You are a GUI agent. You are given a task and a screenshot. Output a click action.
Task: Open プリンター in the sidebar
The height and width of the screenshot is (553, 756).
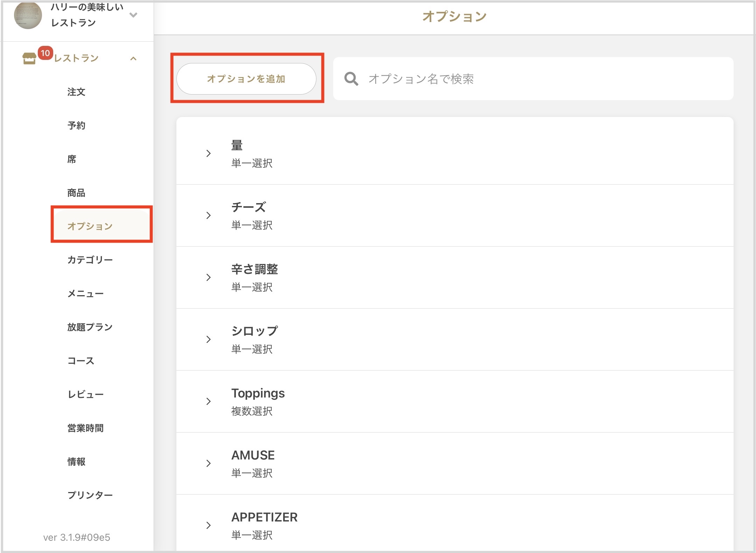[90, 495]
